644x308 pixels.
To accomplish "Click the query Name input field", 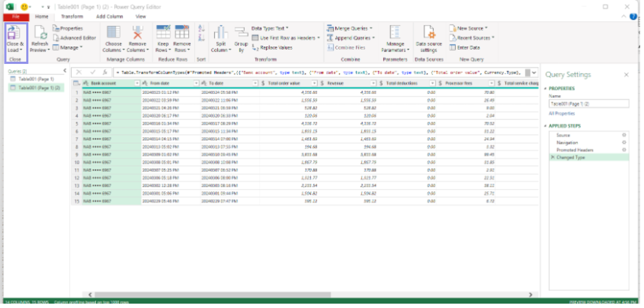I will pyautogui.click(x=588, y=104).
